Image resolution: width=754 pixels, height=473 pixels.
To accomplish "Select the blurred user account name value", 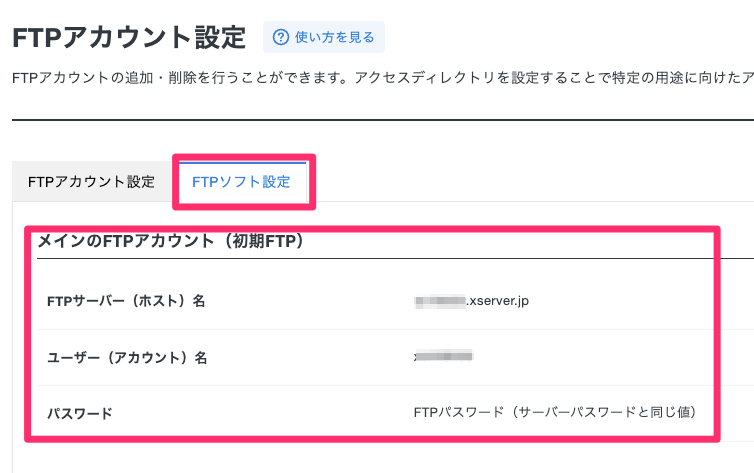I will [443, 356].
